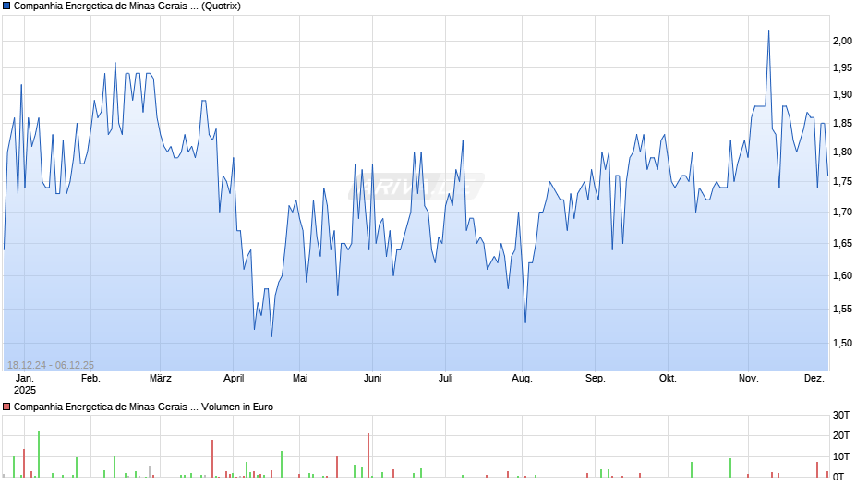868x486 pixels.
Task: Select the chart title 'Companhia Energetica de Minas Gerais ... (Quotrix)'
Action: point(127,6)
